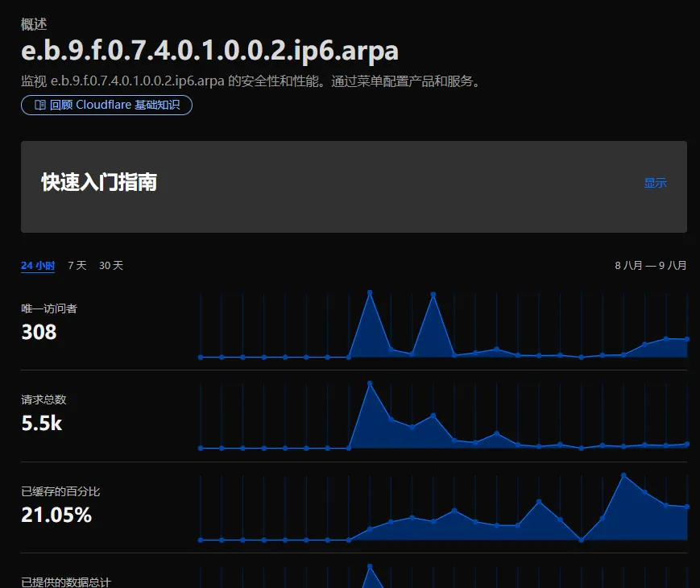Switch to the 30 天 time range
700x588 pixels.
(111, 266)
